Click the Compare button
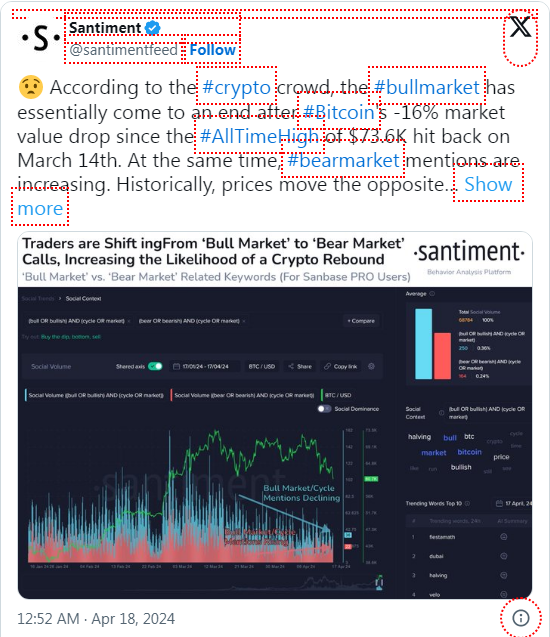550x637 pixels. pyautogui.click(x=361, y=321)
